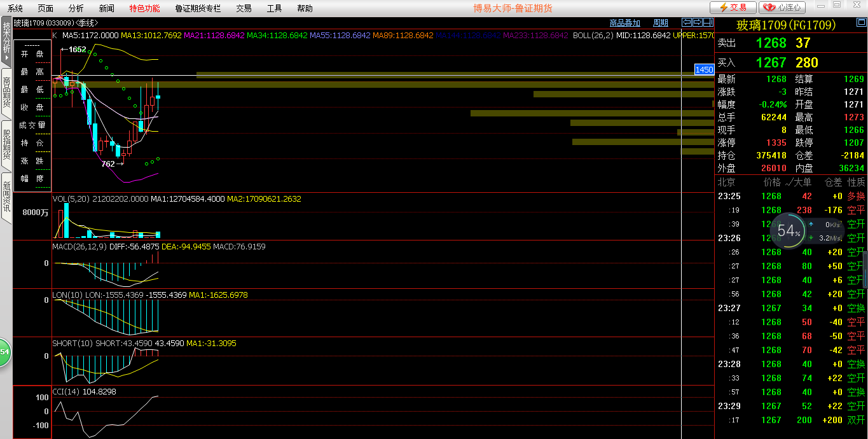Click the 外盘 value 26010
868x439 pixels.
pos(773,168)
